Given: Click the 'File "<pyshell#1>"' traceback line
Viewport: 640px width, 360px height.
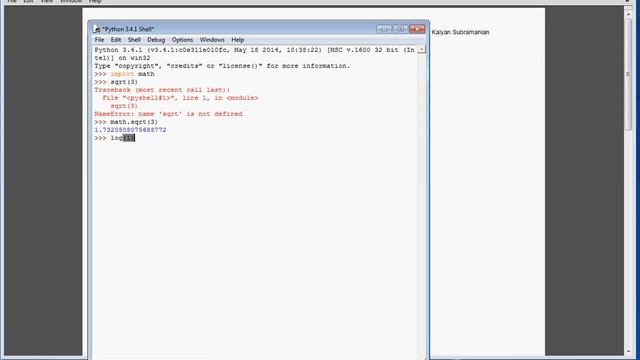Looking at the screenshot, I should point(180,98).
